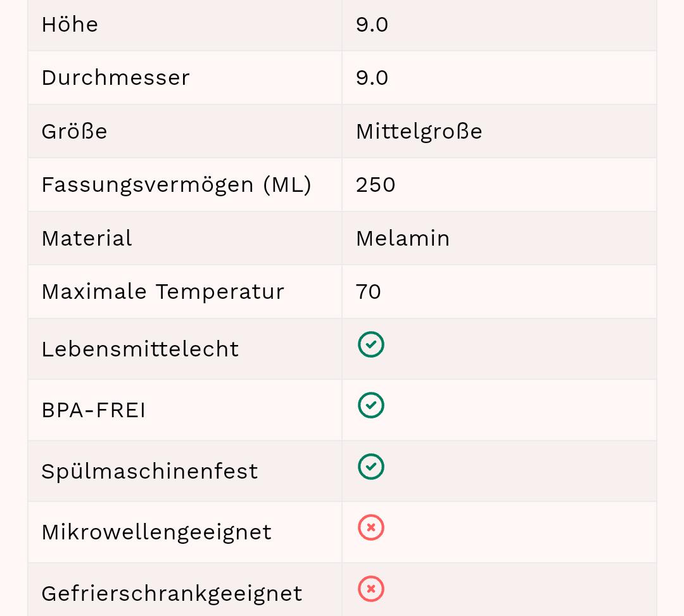Click the Höhe value 9.0
Viewport: 684px width, 616px height.
(x=372, y=25)
